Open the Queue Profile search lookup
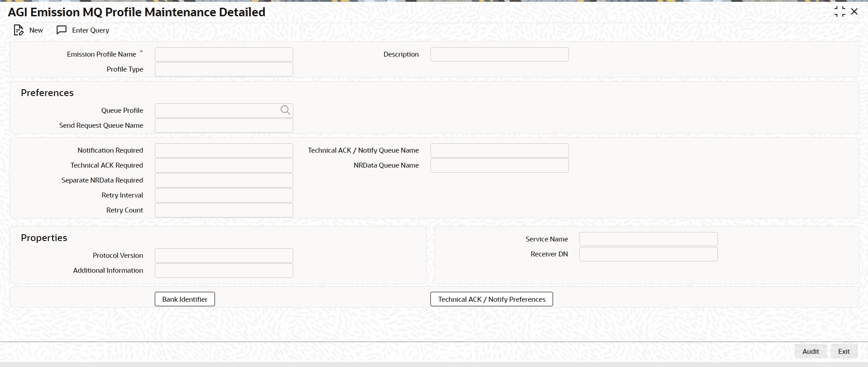This screenshot has width=868, height=367. [x=285, y=110]
